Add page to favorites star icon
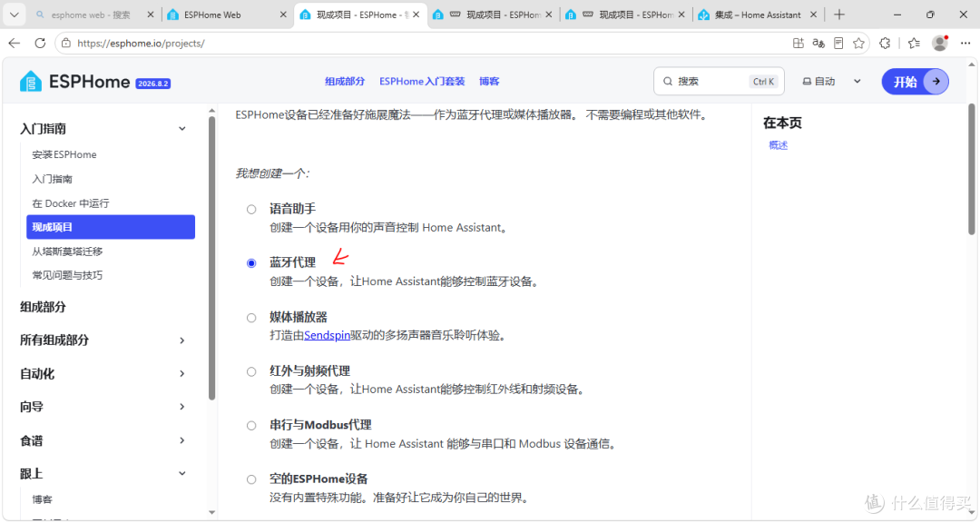980x523 pixels. click(x=858, y=44)
